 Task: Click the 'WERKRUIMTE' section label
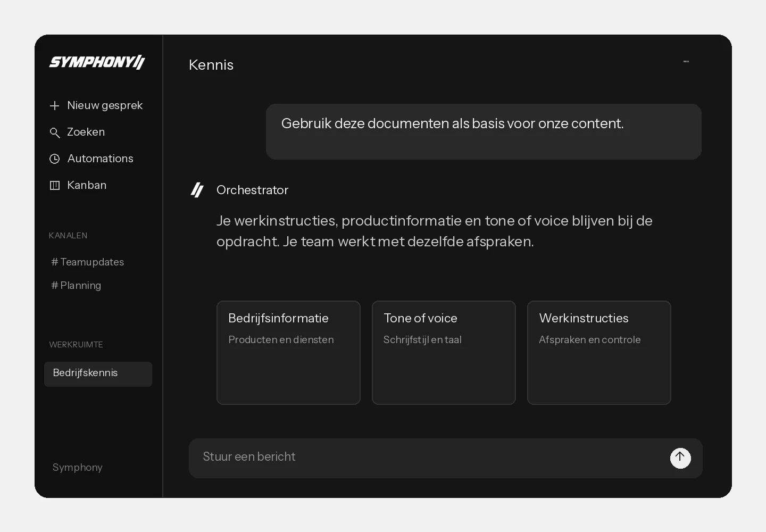click(76, 344)
